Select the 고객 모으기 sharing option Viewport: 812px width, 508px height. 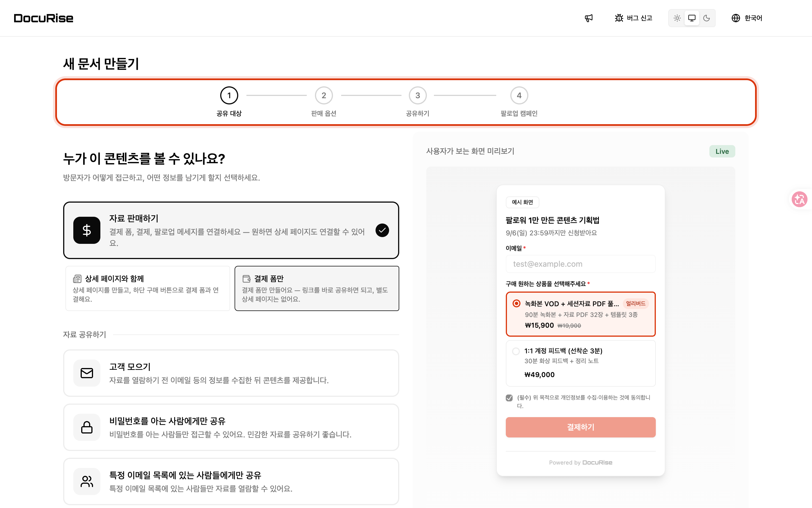click(231, 373)
